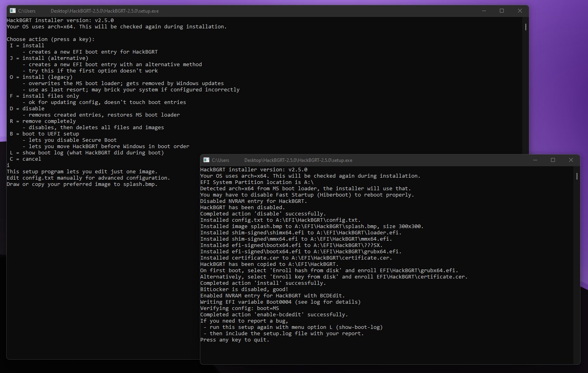This screenshot has width=588, height=373.
Task: Click 'Detected arch=x64 from MS boot loader' line
Action: click(x=306, y=189)
